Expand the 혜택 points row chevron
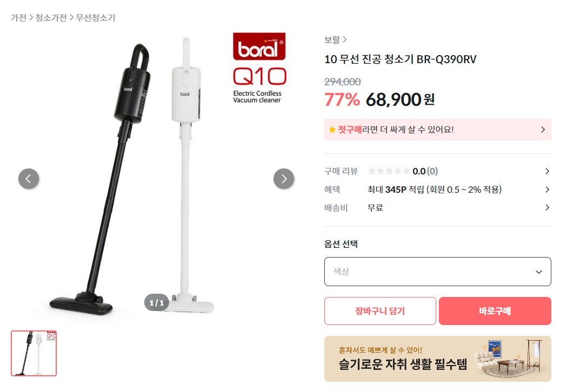 (547, 190)
